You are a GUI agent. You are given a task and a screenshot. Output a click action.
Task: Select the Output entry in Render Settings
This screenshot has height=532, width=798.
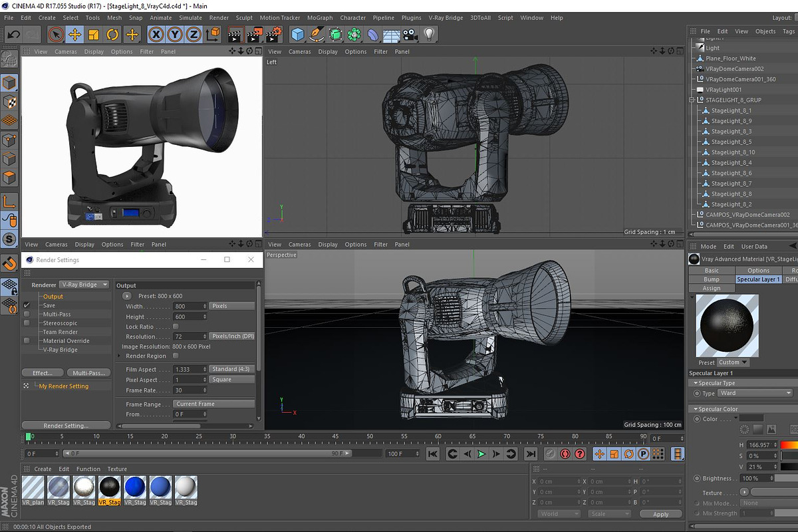[53, 297]
